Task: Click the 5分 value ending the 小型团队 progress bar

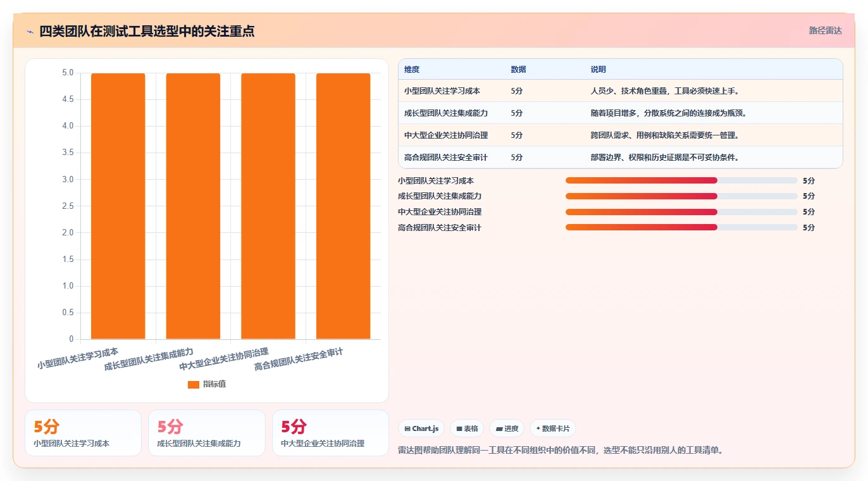Action: (x=809, y=181)
